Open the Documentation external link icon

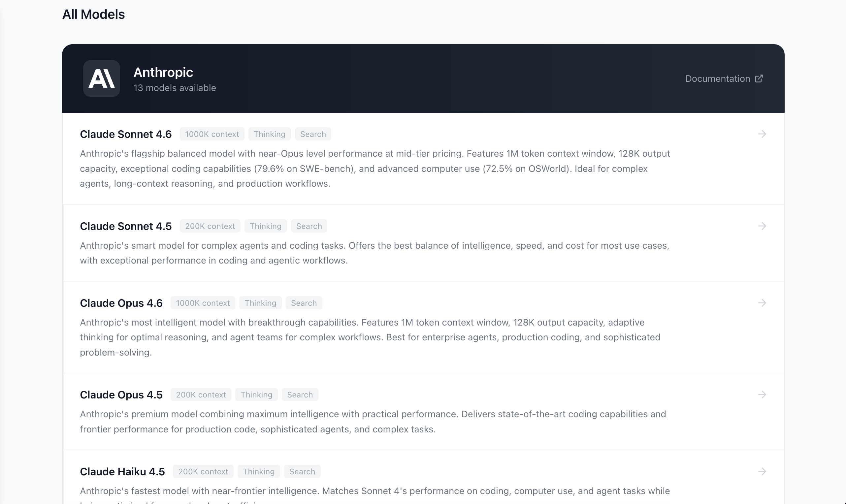[759, 79]
